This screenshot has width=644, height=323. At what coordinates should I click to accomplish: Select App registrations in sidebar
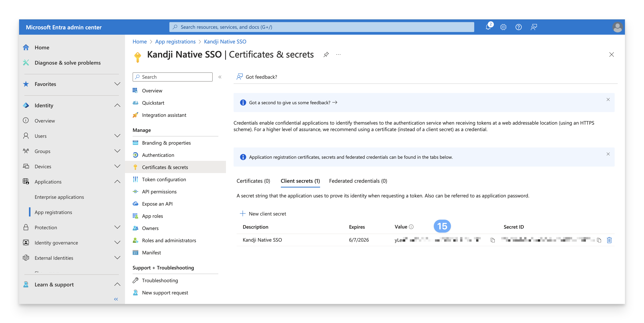click(x=53, y=212)
